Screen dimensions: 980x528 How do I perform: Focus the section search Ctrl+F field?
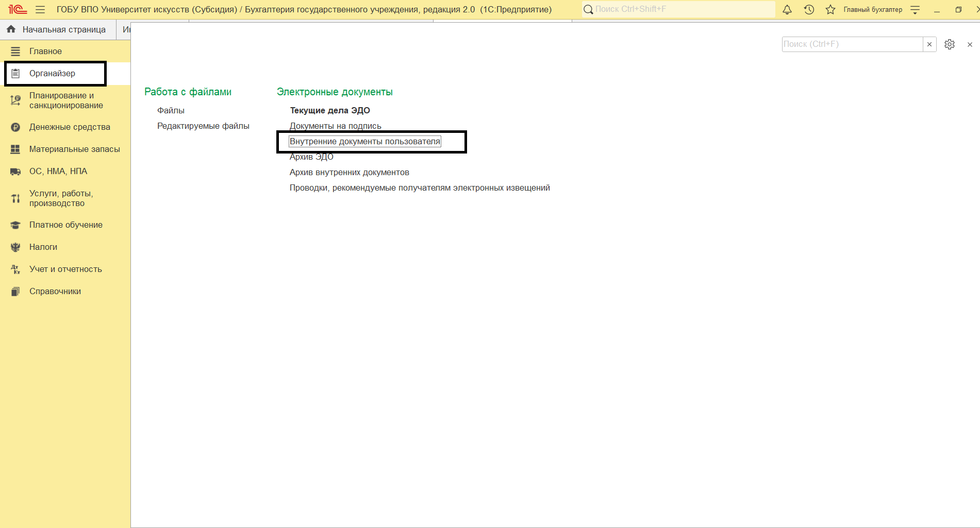coord(852,44)
